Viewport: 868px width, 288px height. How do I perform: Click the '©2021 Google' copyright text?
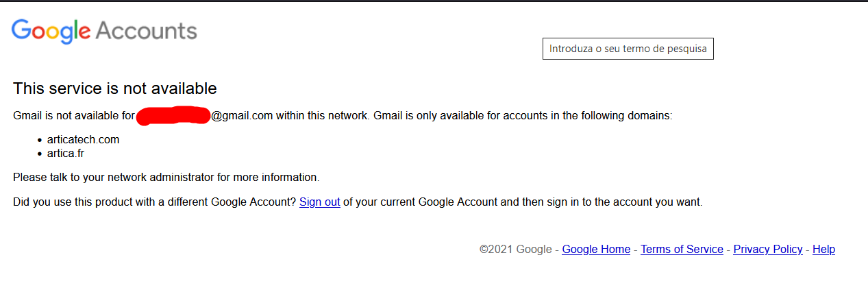click(x=515, y=250)
